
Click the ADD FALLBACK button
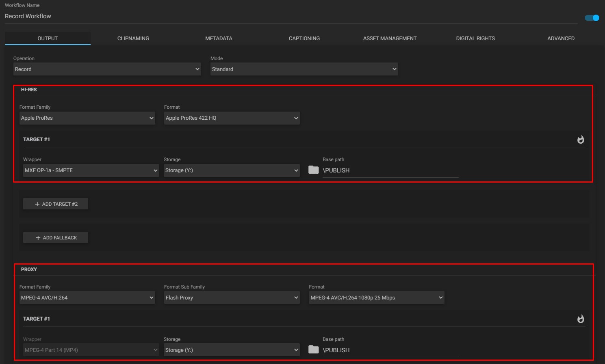click(55, 237)
